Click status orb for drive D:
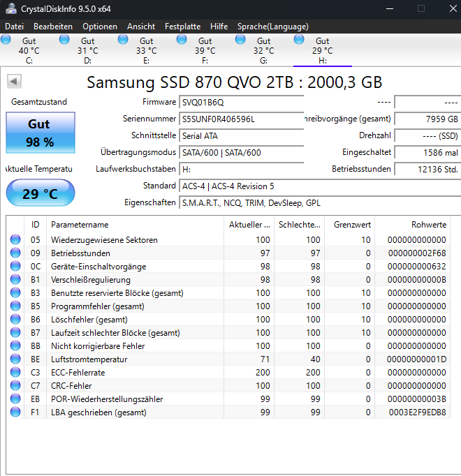The image size is (461, 476). tap(64, 40)
